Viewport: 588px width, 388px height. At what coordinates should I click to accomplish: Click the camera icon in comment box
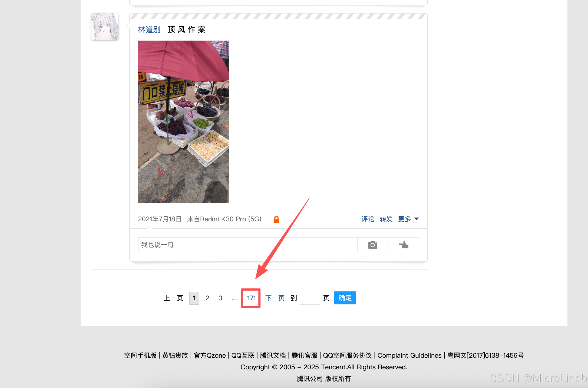click(372, 245)
